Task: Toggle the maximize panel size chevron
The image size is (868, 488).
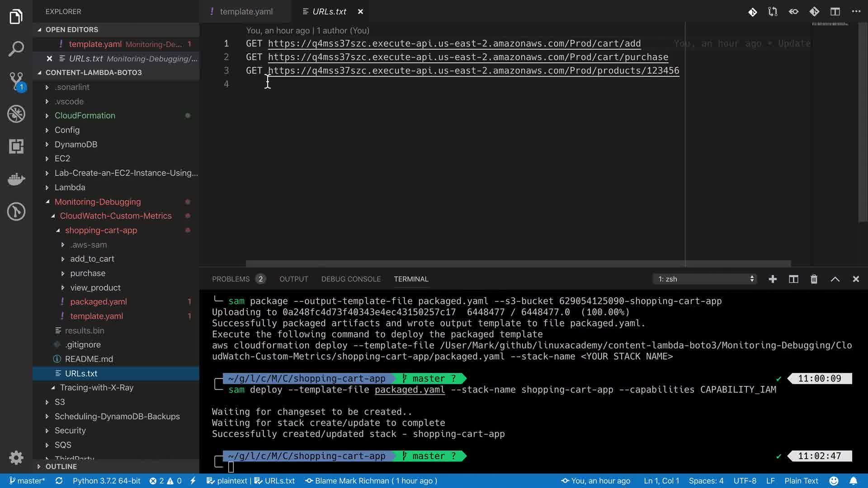Action: [835, 279]
